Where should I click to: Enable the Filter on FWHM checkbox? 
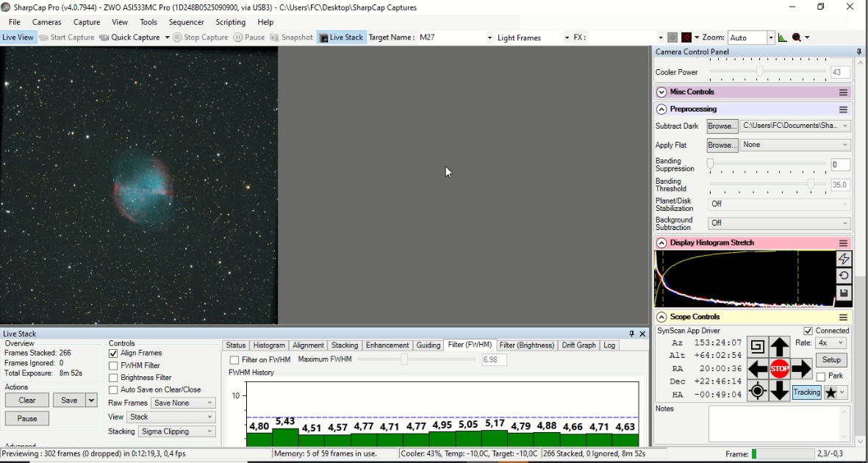[234, 360]
